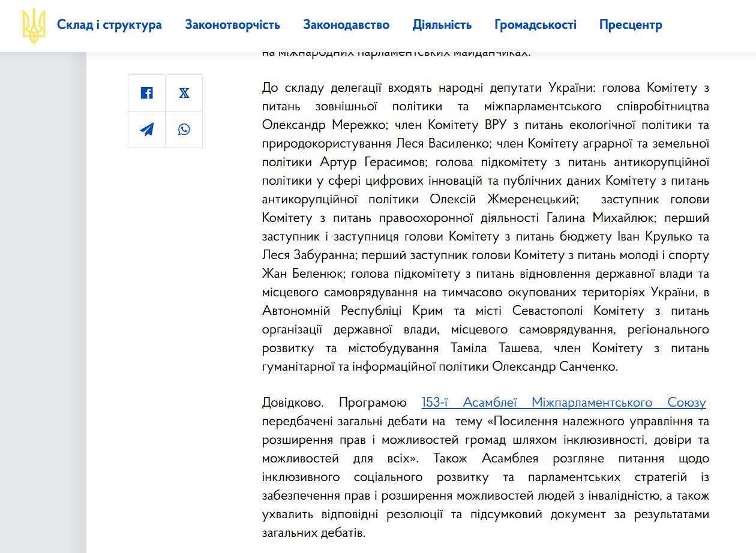Click the name Леся Забуранна
Screen dimensions: 756x553
coord(308,256)
